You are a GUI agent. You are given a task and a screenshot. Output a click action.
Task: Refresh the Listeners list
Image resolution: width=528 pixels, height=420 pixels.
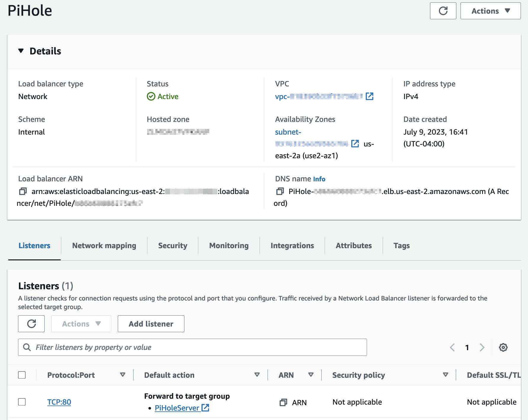click(x=31, y=324)
